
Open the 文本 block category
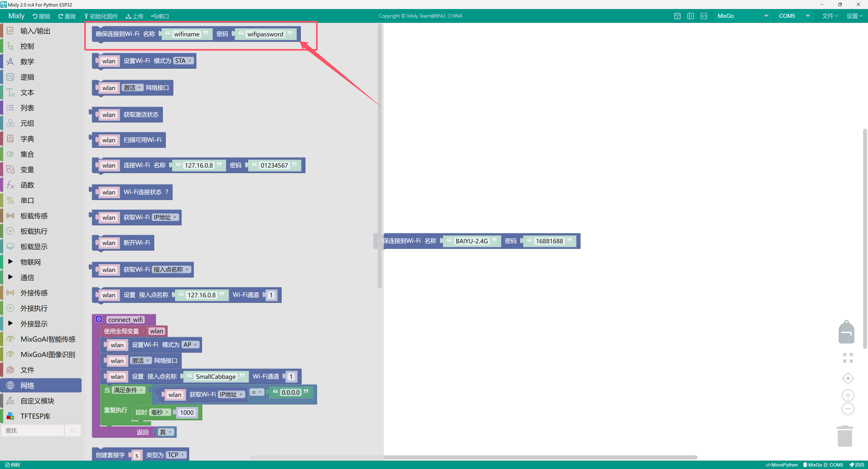(41, 93)
